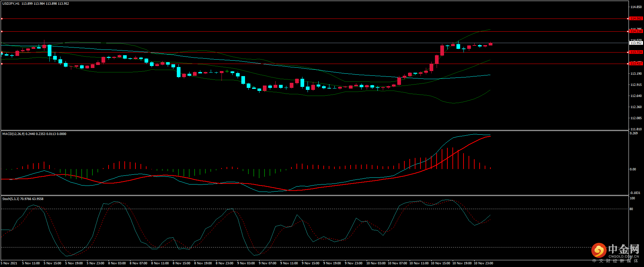Click the Stochastic 80 level axis label

631,209
